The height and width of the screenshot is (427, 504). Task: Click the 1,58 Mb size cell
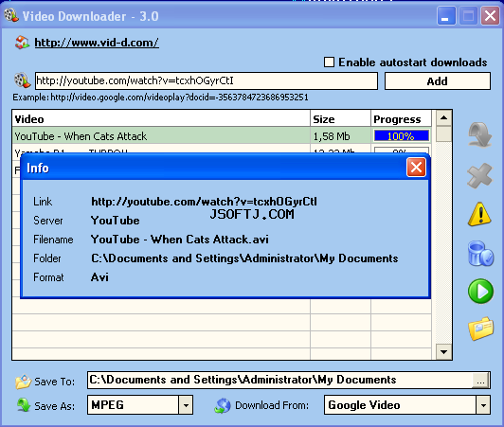[340, 136]
